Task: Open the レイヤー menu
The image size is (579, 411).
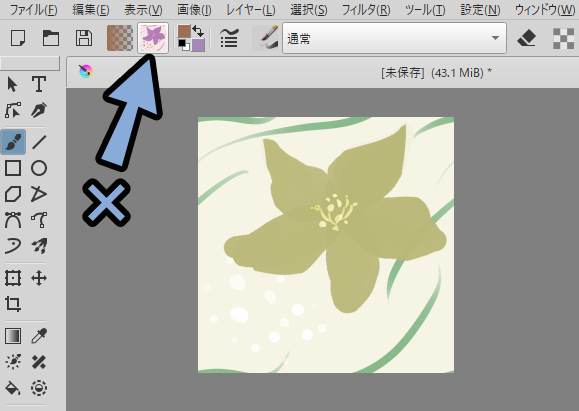Action: pyautogui.click(x=251, y=10)
